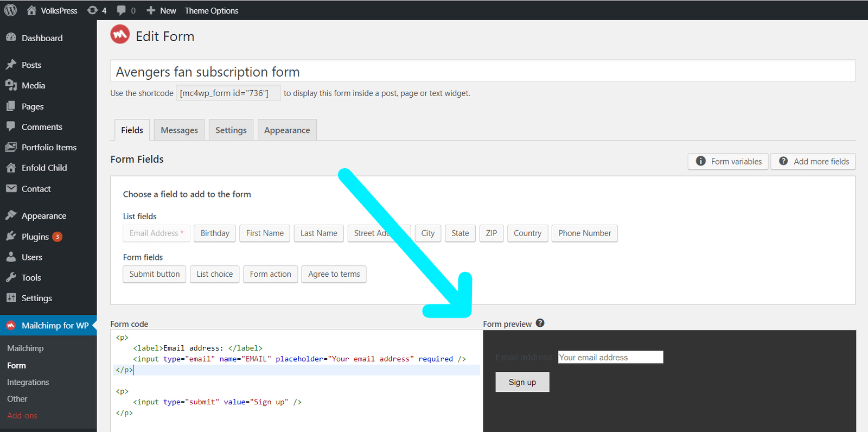The height and width of the screenshot is (432, 868).
Task: Open the updates counter icon
Action: tap(93, 10)
